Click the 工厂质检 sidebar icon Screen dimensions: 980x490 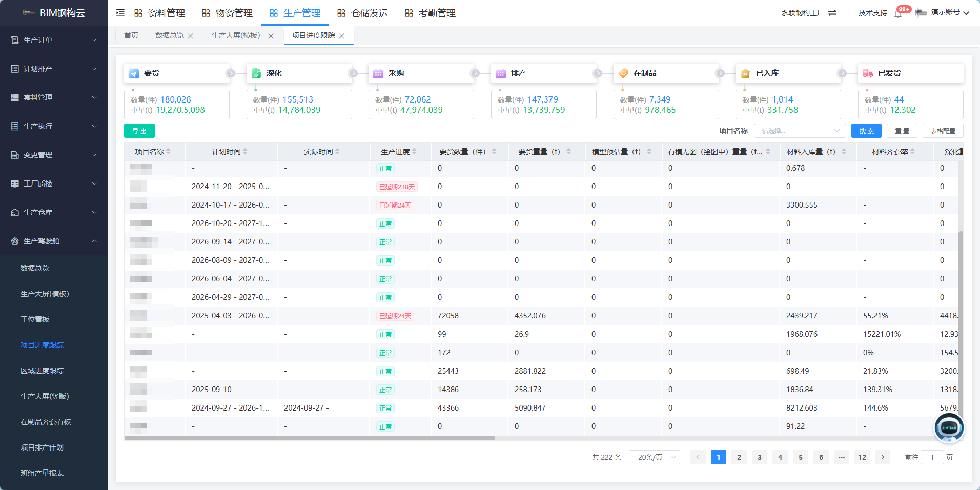click(x=15, y=183)
